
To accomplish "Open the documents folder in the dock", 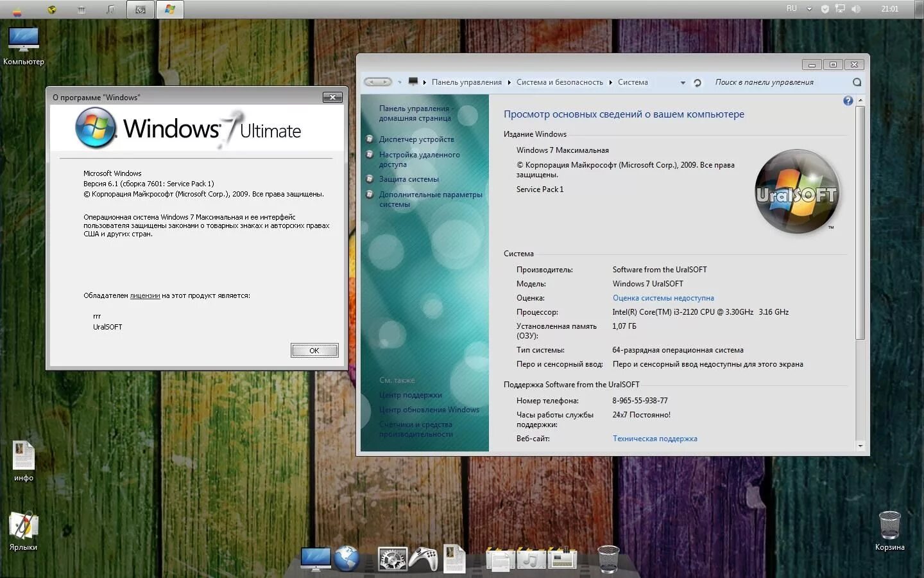I will (x=500, y=559).
